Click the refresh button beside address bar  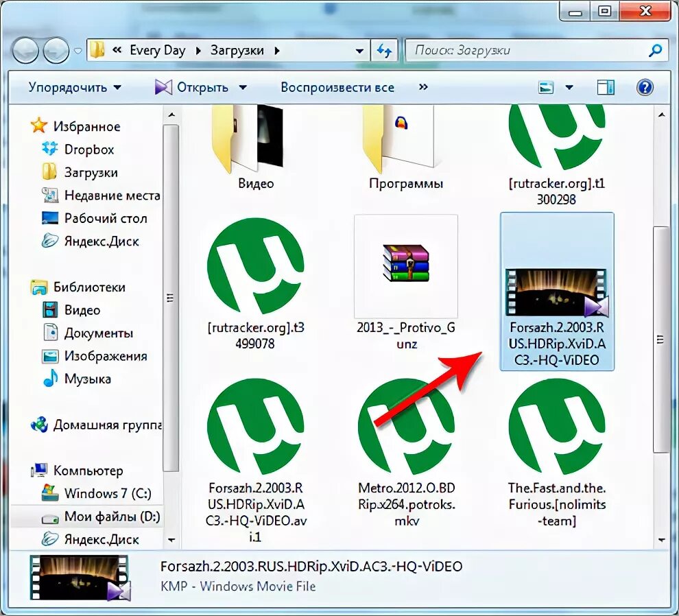pyautogui.click(x=385, y=51)
